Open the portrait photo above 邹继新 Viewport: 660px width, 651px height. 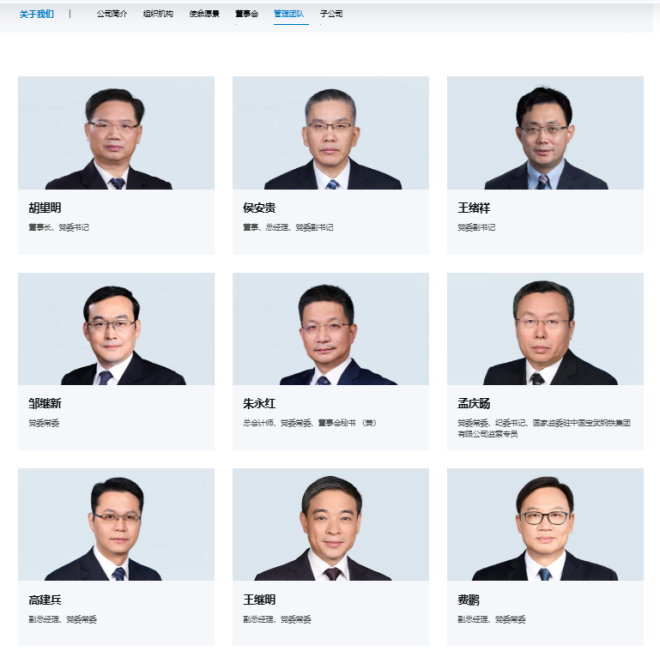pyautogui.click(x=116, y=329)
